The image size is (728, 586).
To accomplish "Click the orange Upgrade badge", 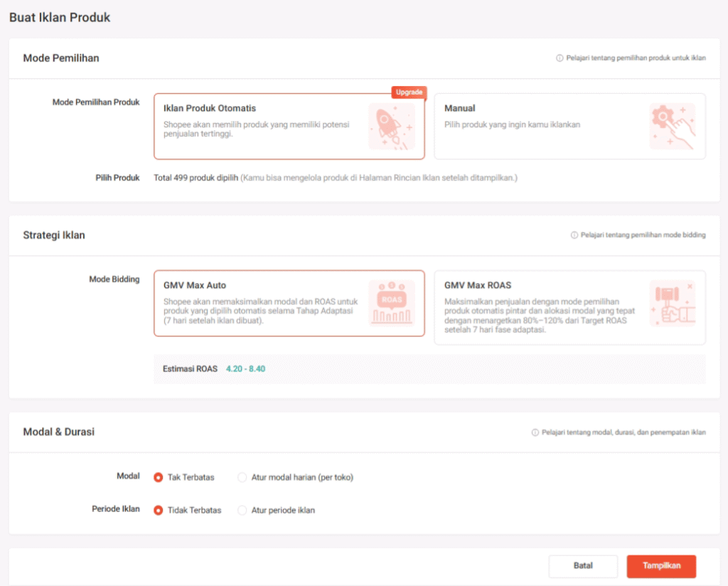I will point(409,92).
